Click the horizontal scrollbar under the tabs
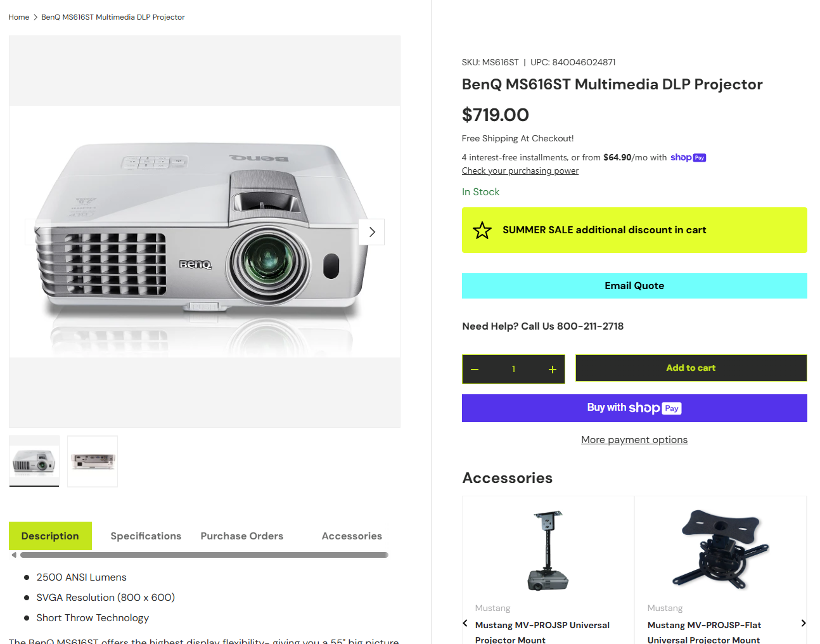This screenshot has height=644, width=820. (x=204, y=555)
